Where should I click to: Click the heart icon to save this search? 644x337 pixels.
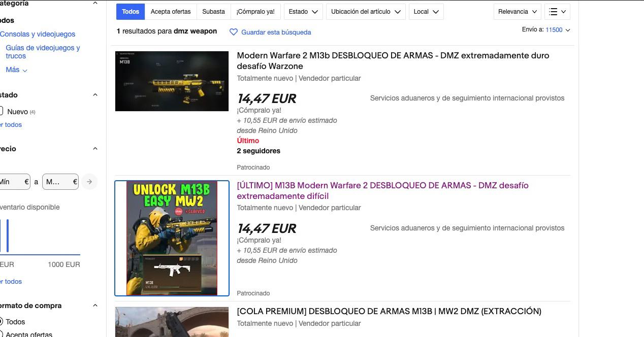click(x=234, y=32)
